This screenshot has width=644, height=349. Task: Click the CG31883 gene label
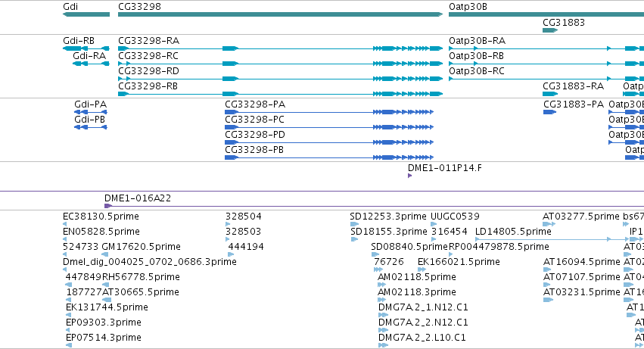click(564, 23)
